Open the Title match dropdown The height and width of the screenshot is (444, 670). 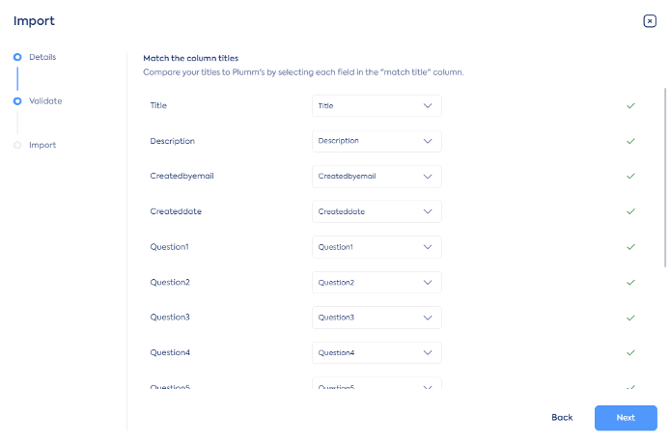(x=376, y=106)
